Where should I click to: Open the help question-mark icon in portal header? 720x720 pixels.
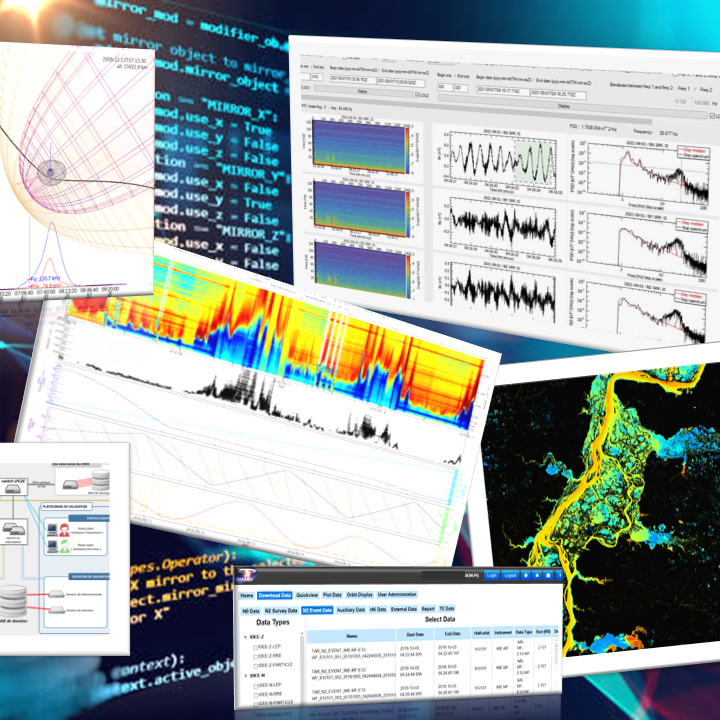pos(559,575)
